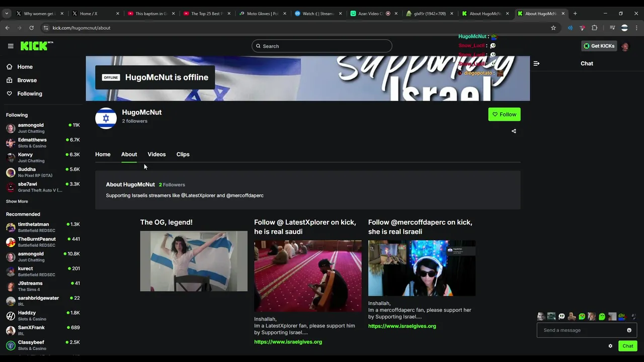Image resolution: width=644 pixels, height=362 pixels.
Task: Expand Following list with Show More
Action: 17,201
